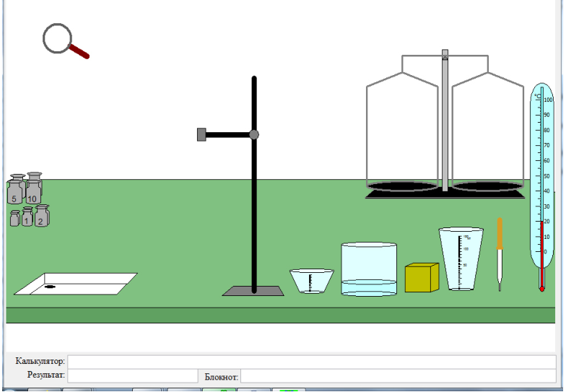This screenshot has height=392, width=566.
Task: Select the thermometer
Action: pos(541,186)
